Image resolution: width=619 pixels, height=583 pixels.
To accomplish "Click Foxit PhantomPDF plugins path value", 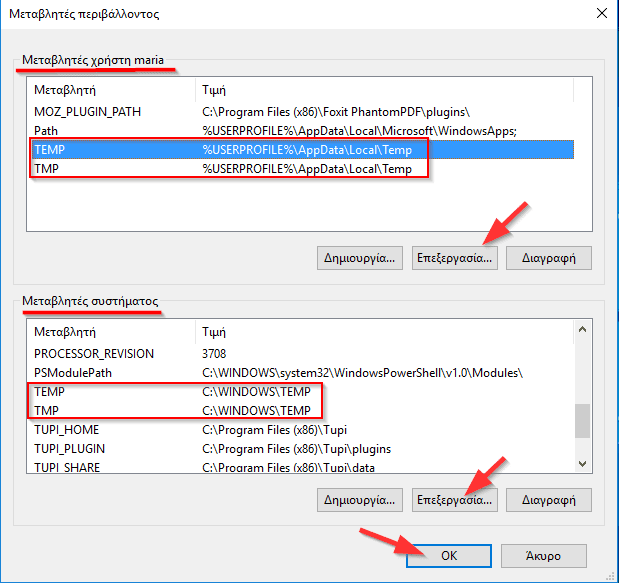I will 336,112.
